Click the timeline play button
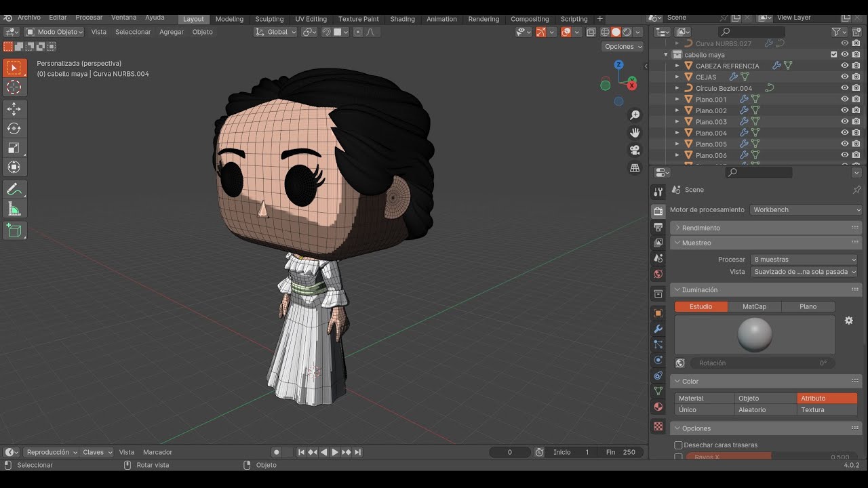868x488 pixels. 334,452
